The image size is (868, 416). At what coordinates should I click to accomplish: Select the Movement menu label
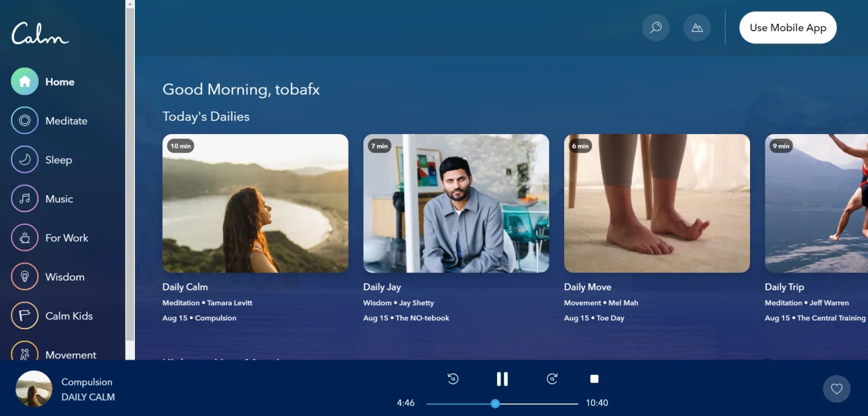point(71,354)
